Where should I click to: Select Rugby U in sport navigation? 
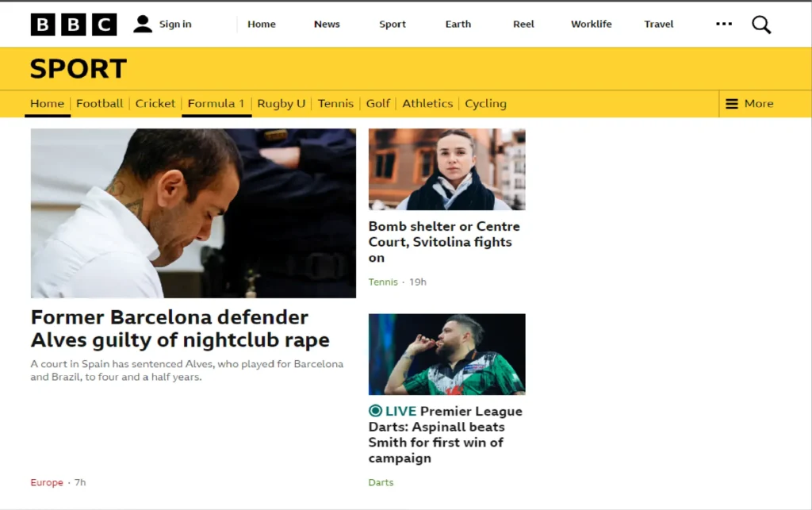[282, 104]
